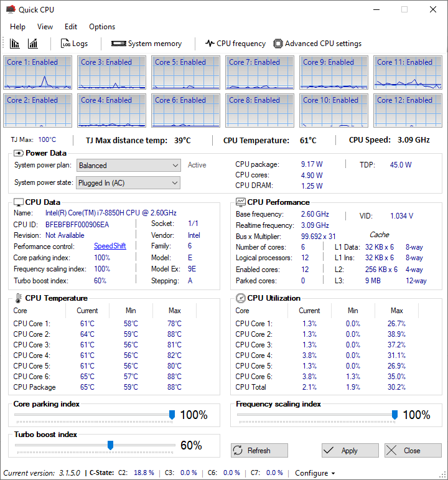Open the rising performance graph toolbar icon

tap(33, 44)
